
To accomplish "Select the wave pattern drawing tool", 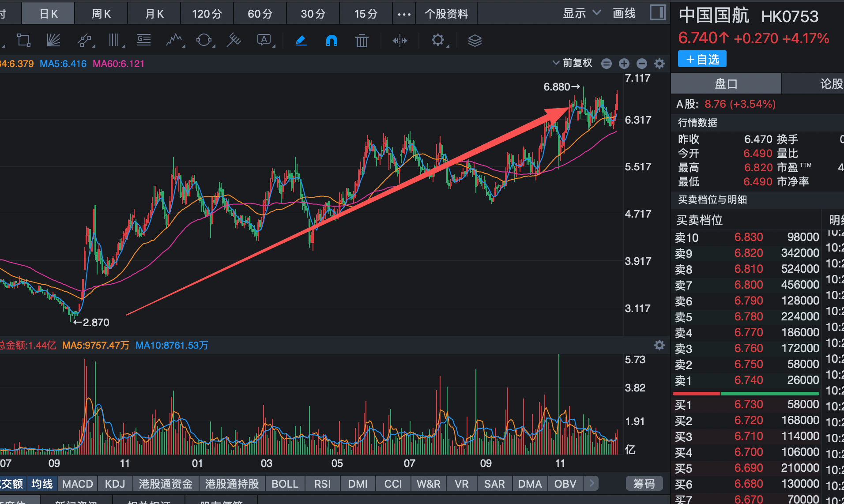I will (x=174, y=41).
